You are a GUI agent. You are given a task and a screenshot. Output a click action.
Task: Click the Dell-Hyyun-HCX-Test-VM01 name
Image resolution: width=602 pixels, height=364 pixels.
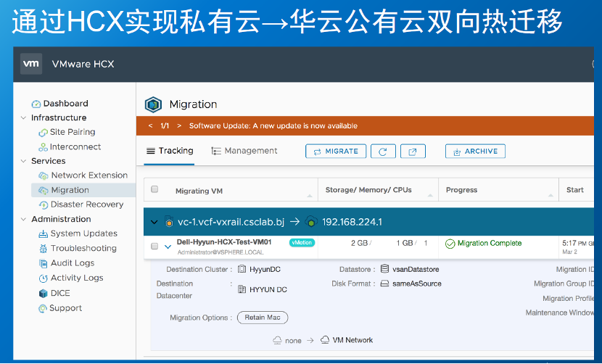pyautogui.click(x=224, y=242)
